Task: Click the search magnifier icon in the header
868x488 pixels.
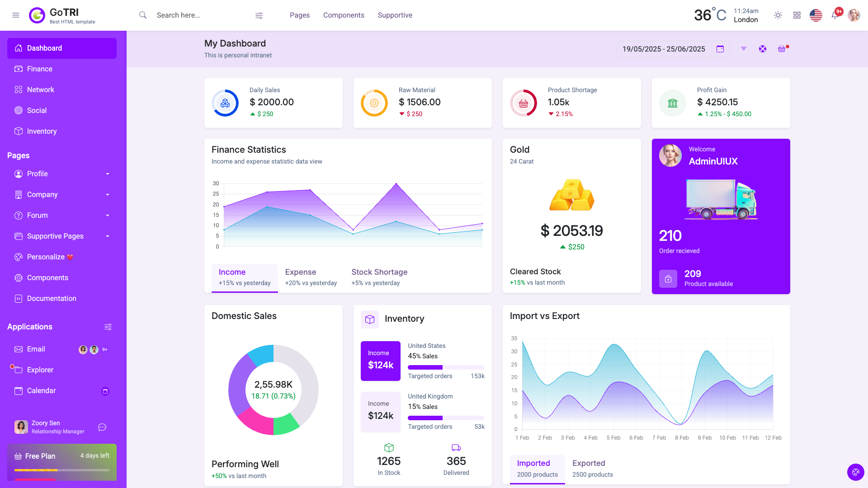Action: [142, 15]
